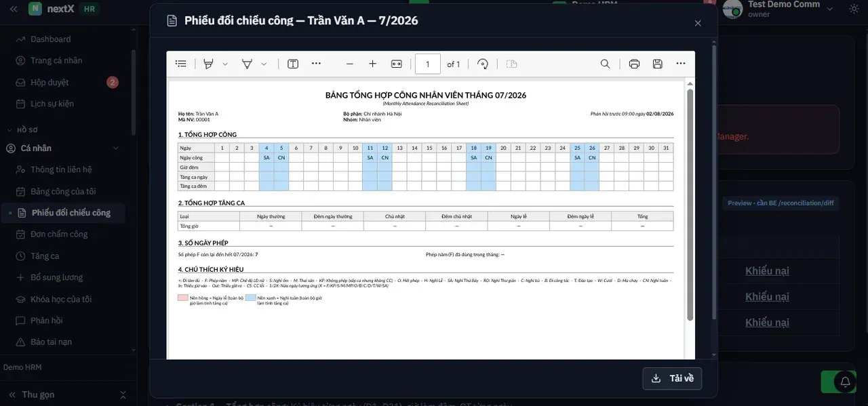Image resolution: width=868 pixels, height=406 pixels.
Task: Click the 2. TỔNG HỢP TĂNG CA heading
Action: click(212, 203)
